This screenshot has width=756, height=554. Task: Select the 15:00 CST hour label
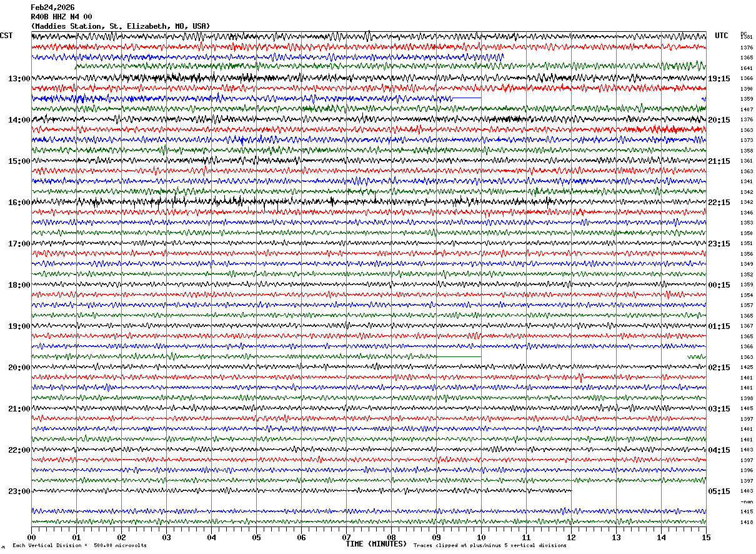pyautogui.click(x=19, y=161)
